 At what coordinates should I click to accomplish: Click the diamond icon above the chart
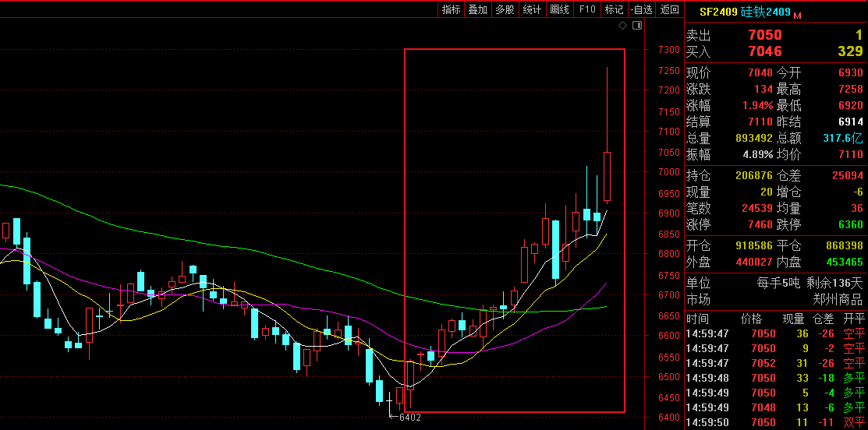623,26
